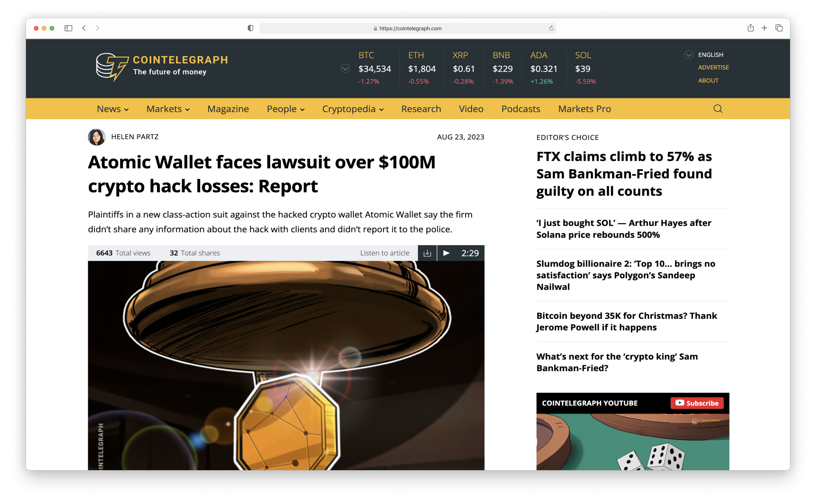Image resolution: width=816 pixels, height=504 pixels.
Task: Go to Markets Pro
Action: [x=584, y=109]
